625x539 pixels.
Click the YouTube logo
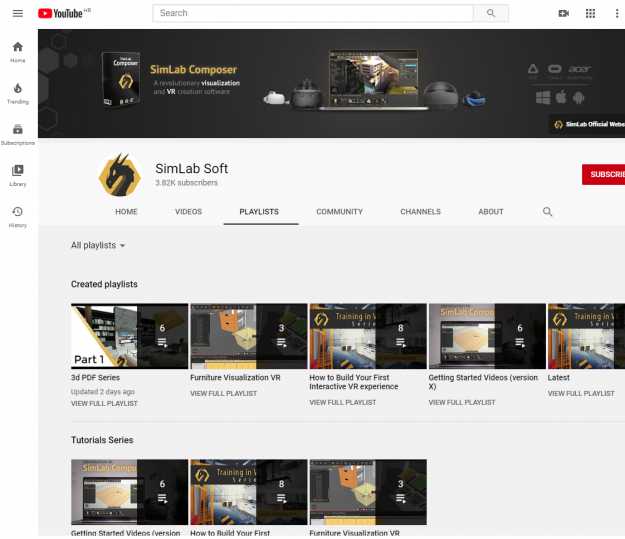(63, 13)
